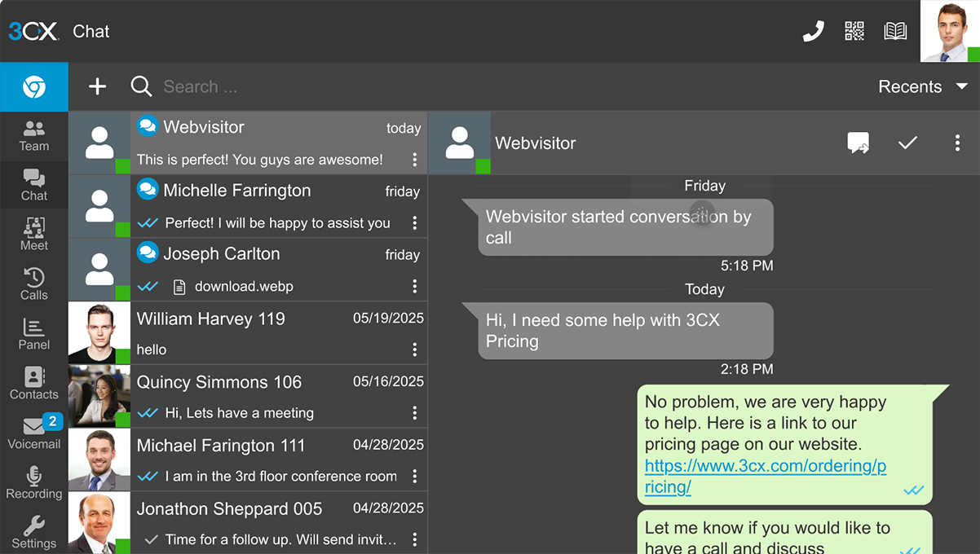Click the download.webp file attachment
The image size is (980, 554).
click(x=233, y=287)
